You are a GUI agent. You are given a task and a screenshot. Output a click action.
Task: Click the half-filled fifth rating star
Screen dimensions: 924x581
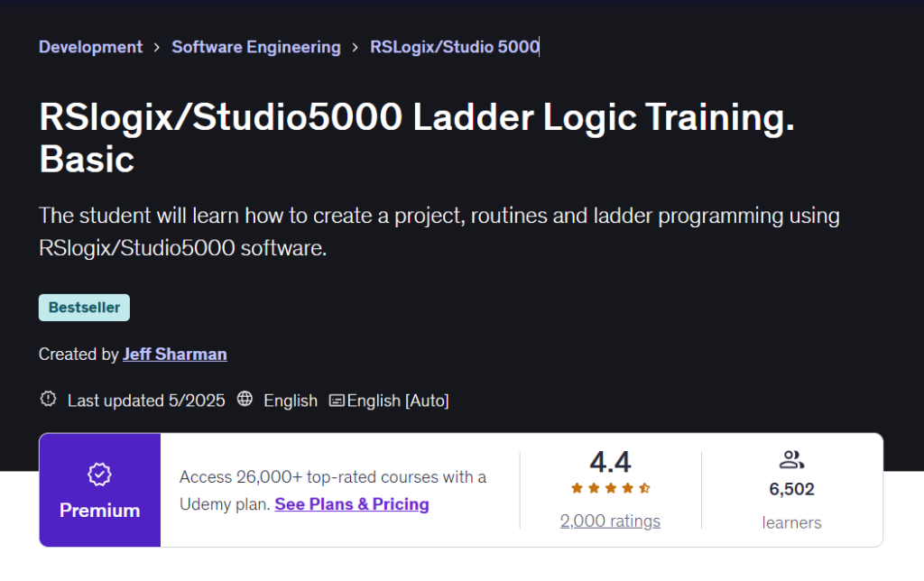(x=644, y=487)
